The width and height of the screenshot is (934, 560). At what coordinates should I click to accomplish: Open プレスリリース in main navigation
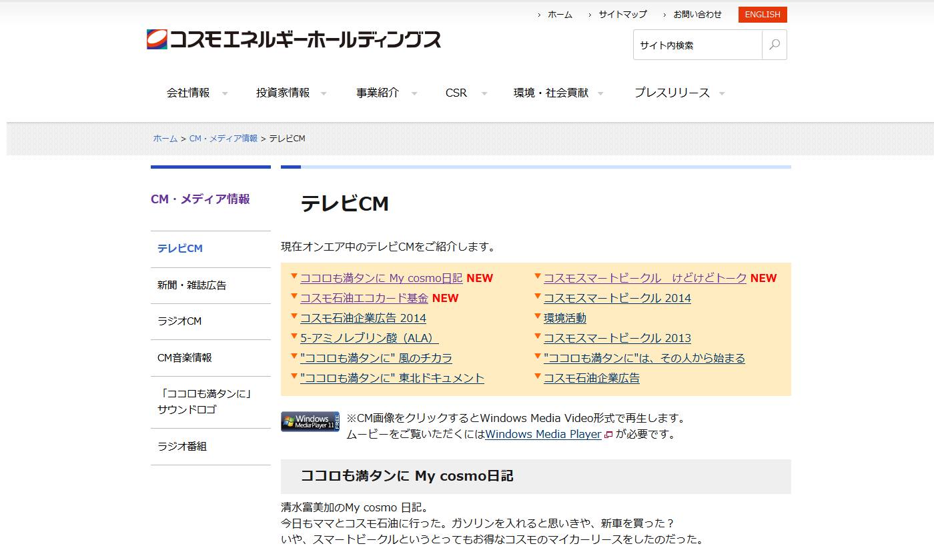point(672,93)
